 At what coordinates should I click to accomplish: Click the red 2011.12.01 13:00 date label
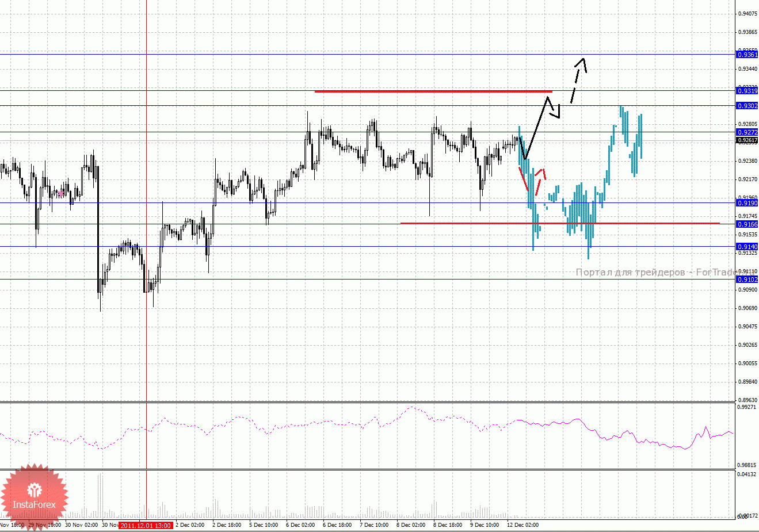[146, 525]
